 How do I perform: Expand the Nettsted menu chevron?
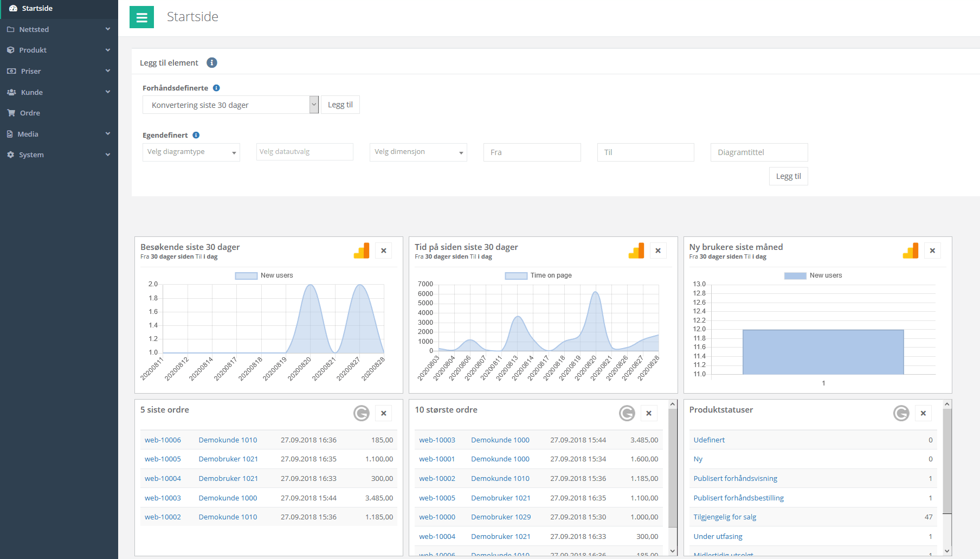click(x=108, y=29)
